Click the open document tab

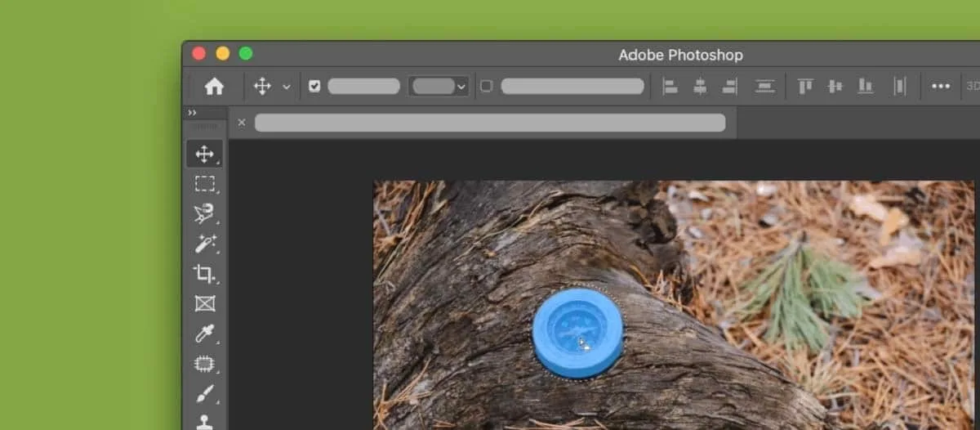pyautogui.click(x=489, y=123)
